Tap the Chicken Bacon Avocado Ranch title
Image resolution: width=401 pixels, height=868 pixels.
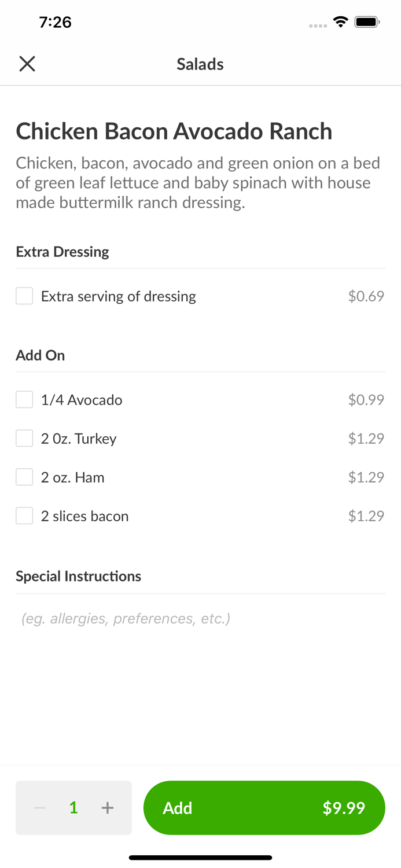(174, 131)
